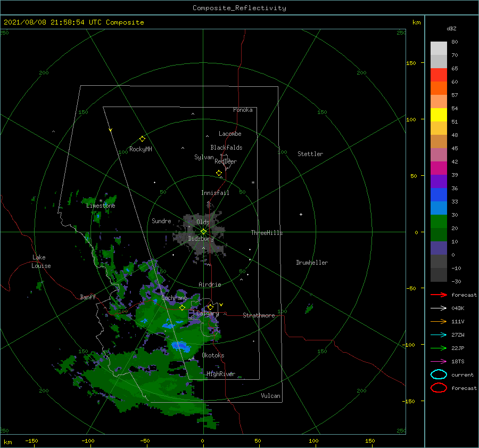Click the magenta 42 dBZ color swatch
Image resolution: width=479 pixels, height=448 pixels.
[x=439, y=168]
